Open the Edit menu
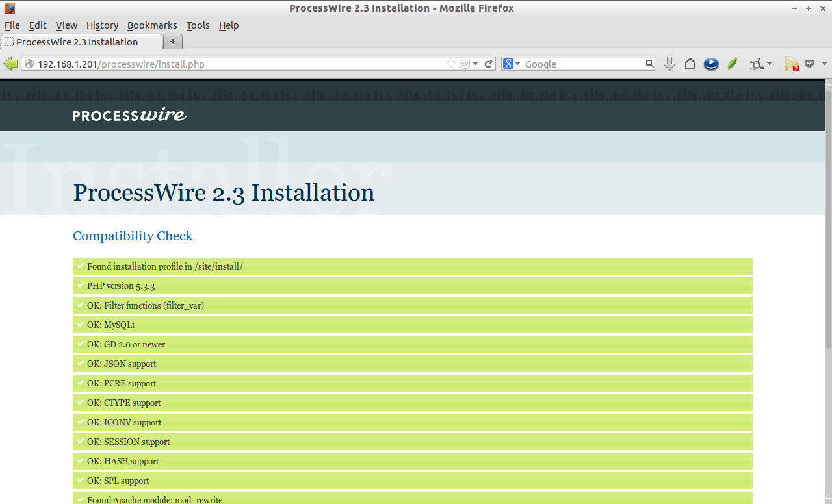The image size is (832, 504). 38,25
